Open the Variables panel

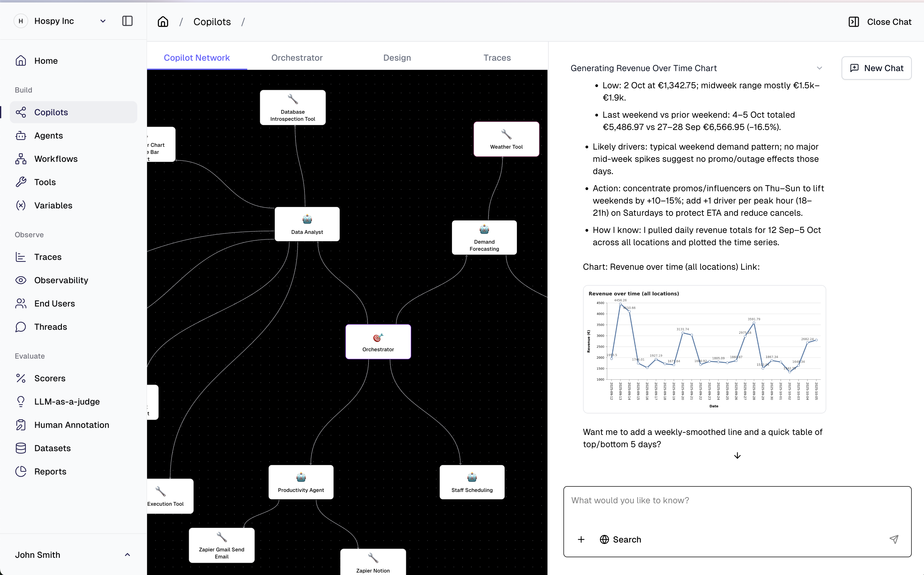click(x=53, y=205)
